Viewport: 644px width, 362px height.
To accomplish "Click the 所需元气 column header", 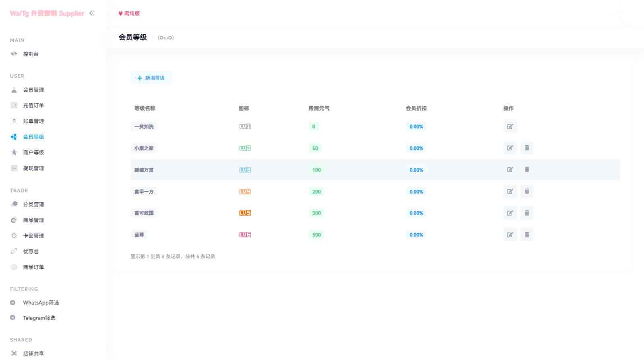I will coord(319,108).
